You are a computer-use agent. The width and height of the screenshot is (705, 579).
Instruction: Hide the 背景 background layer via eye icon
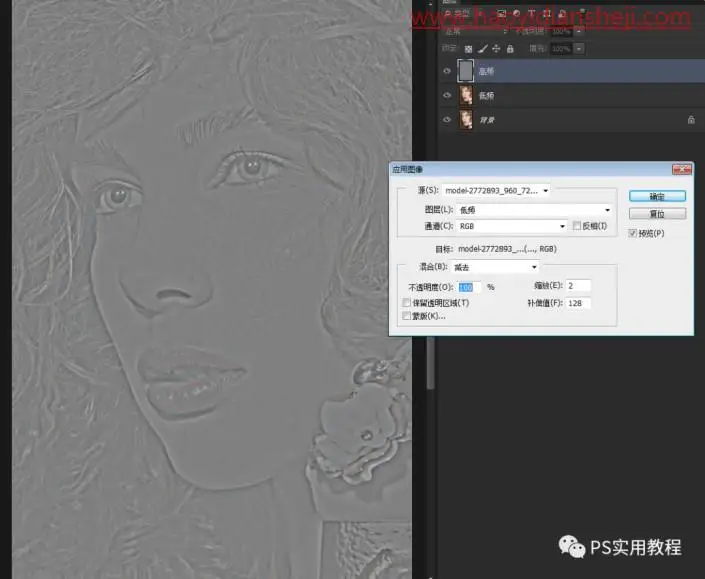tap(447, 120)
